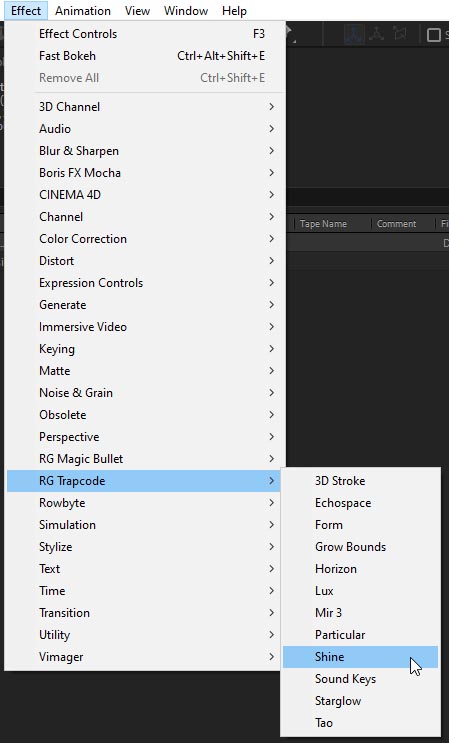Image resolution: width=449 pixels, height=743 pixels.
Task: Click the Tape Name column header
Action: click(x=323, y=224)
